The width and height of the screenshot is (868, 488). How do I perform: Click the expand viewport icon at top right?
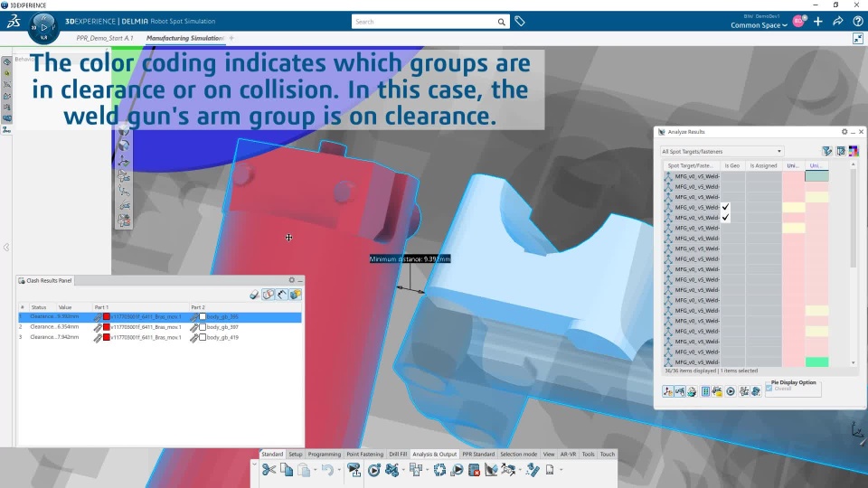coord(858,38)
